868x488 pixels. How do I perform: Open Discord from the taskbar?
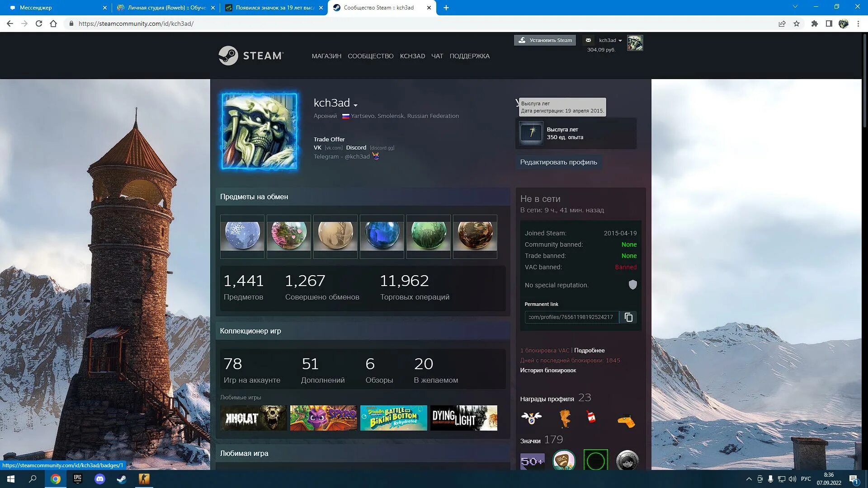click(x=99, y=479)
